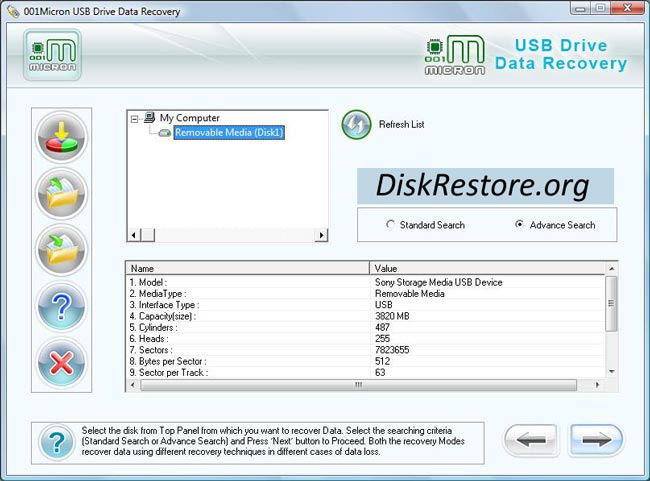Click the 'USB' interface value cell

click(x=383, y=305)
